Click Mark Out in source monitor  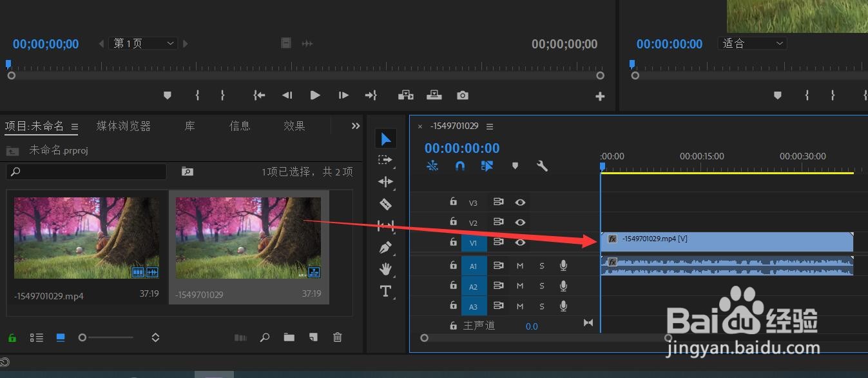[x=222, y=95]
